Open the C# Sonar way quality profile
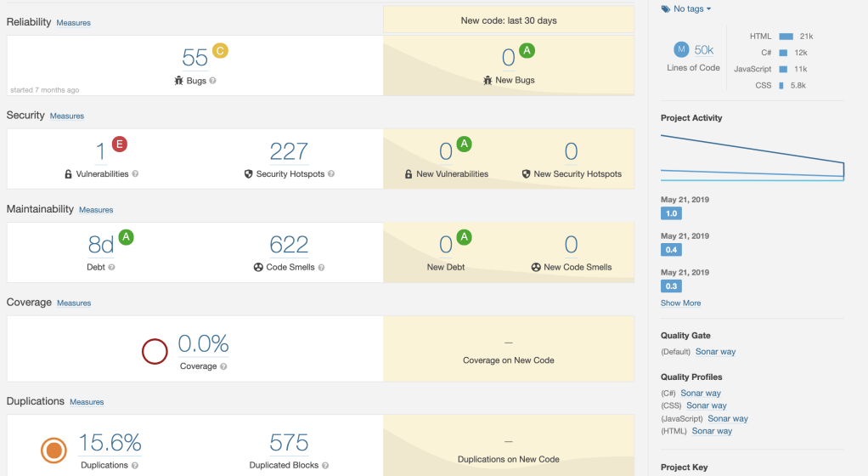868x476 pixels. (x=701, y=393)
